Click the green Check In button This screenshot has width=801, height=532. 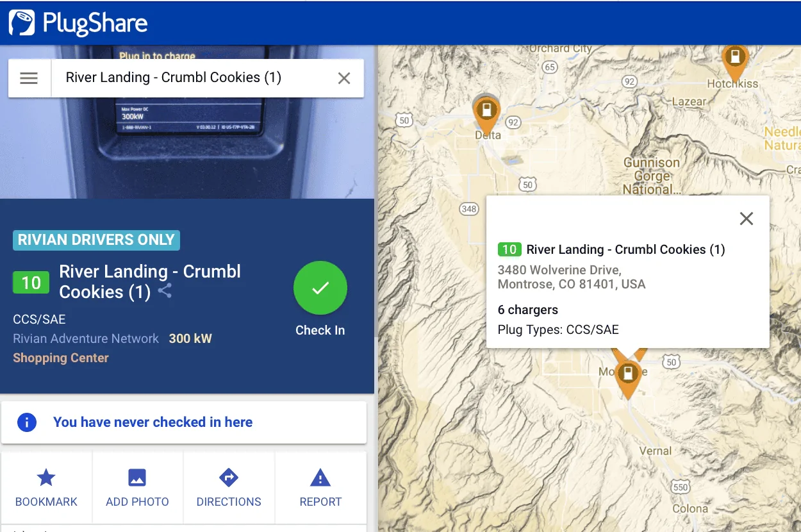coord(320,288)
